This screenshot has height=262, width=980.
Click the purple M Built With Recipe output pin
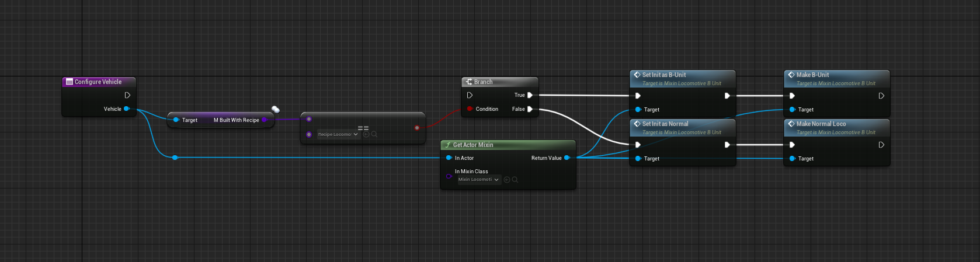[x=264, y=120]
